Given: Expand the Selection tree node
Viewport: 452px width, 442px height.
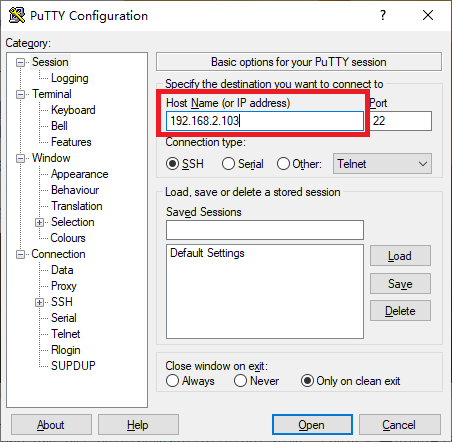Looking at the screenshot, I should click(39, 222).
